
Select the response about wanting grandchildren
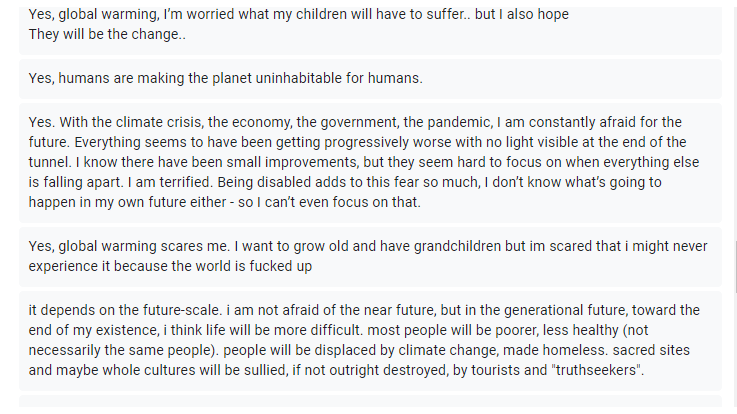(370, 257)
